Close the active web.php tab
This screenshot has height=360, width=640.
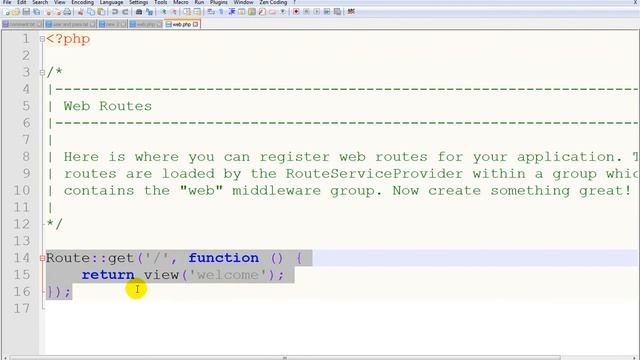pyautogui.click(x=196, y=24)
